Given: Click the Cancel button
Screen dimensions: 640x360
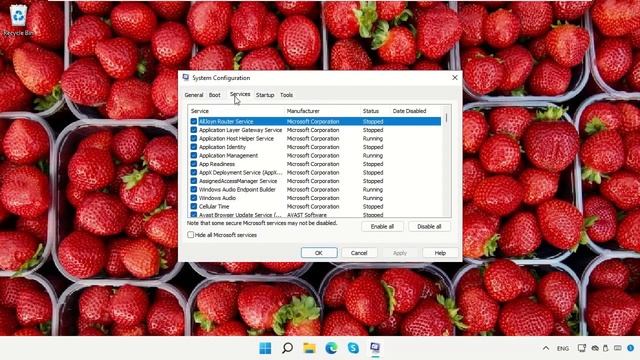Looking at the screenshot, I should 359,253.
